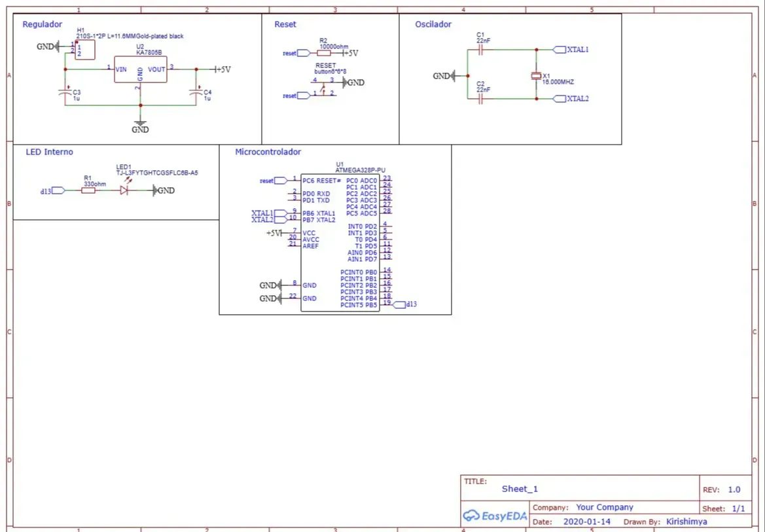Click the GND flag beside header H1

point(48,46)
